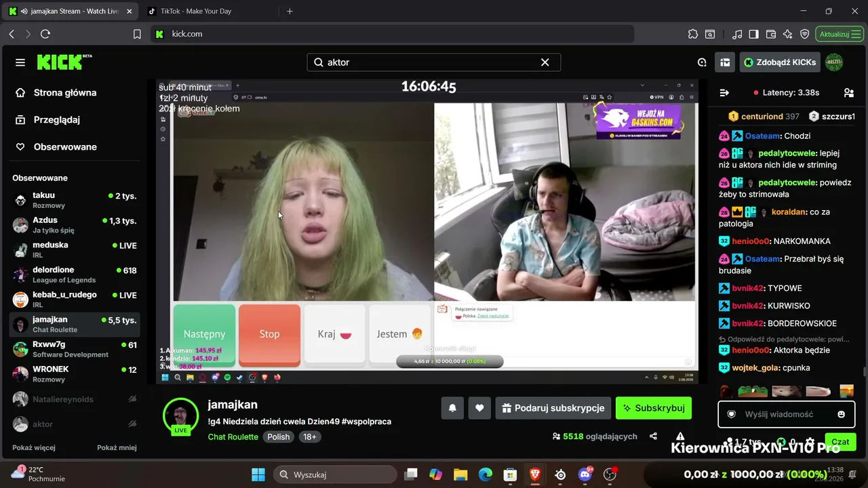Image resolution: width=868 pixels, height=488 pixels.
Task: Go back in browser history
Action: [x=12, y=34]
